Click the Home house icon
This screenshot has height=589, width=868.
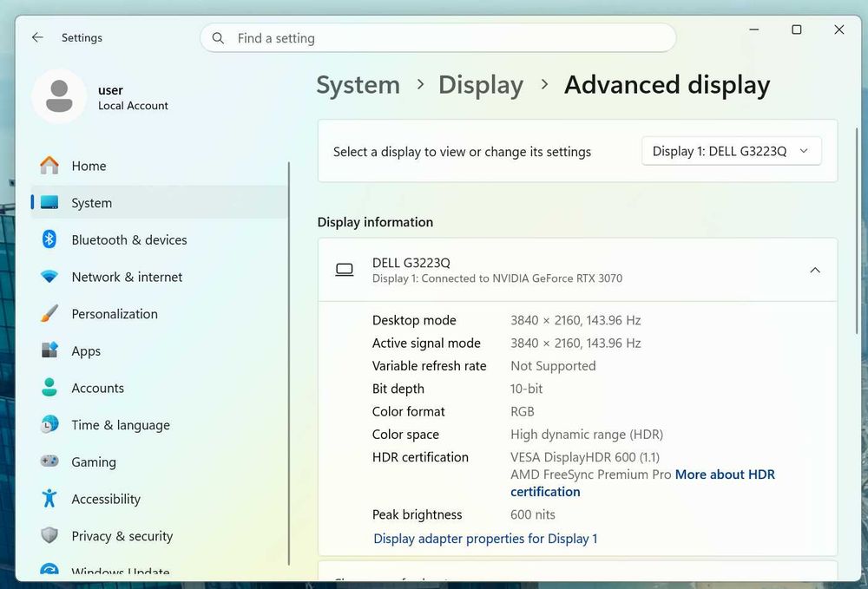(x=49, y=166)
